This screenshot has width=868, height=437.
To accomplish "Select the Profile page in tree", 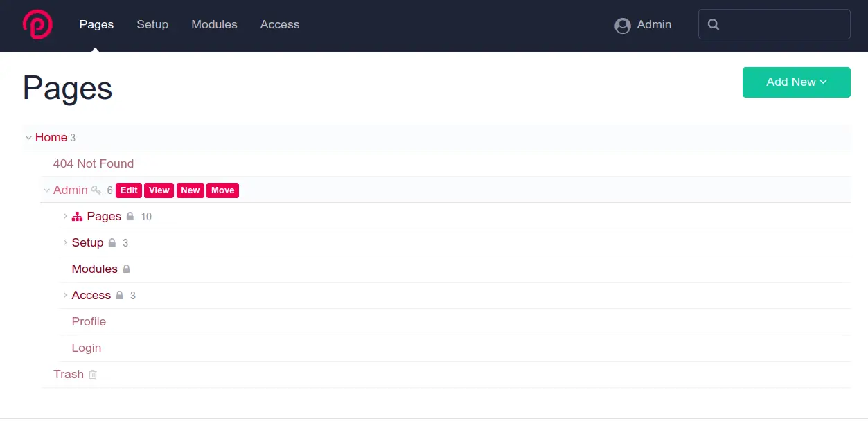I will pos(89,321).
